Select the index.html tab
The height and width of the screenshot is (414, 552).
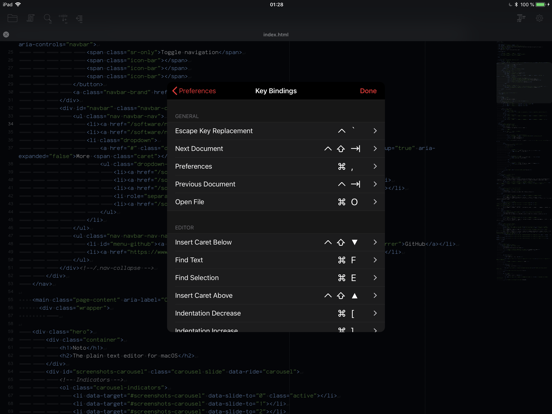[276, 34]
